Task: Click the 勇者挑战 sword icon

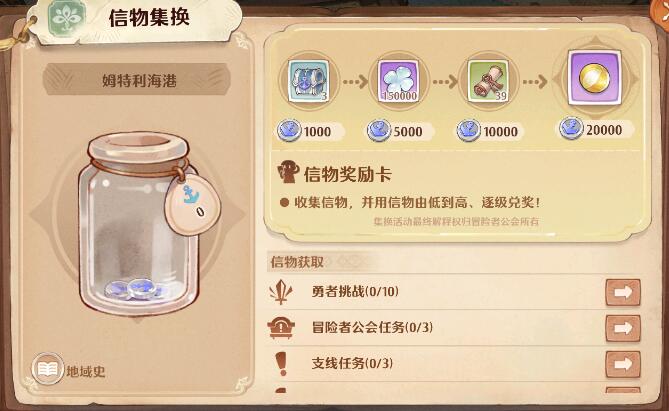Action: (281, 292)
